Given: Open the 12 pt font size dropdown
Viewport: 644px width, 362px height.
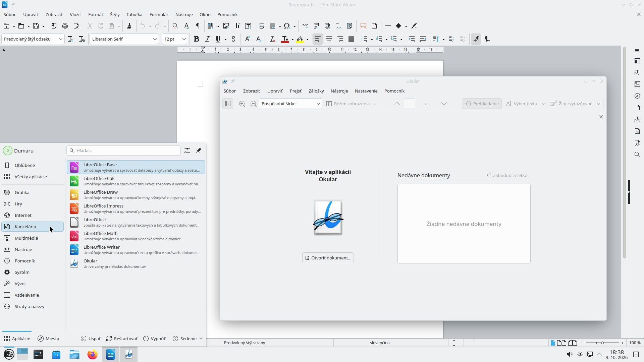Looking at the screenshot, I should 184,39.
